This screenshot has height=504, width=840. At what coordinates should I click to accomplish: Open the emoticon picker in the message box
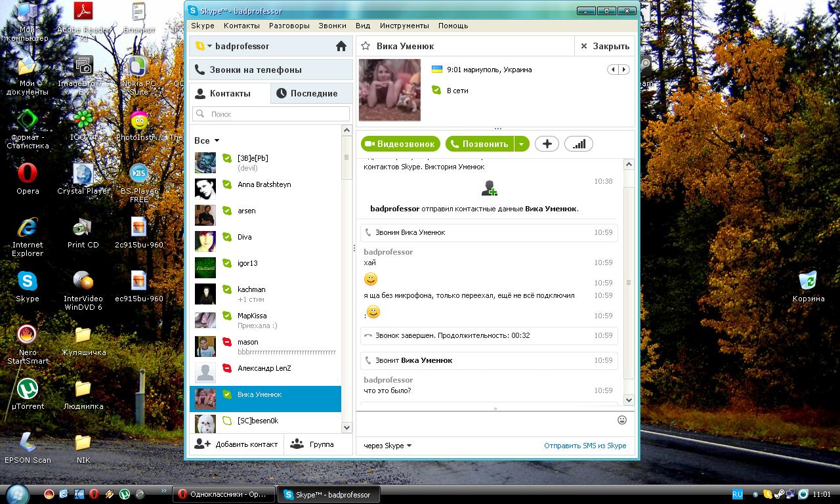[x=622, y=420]
